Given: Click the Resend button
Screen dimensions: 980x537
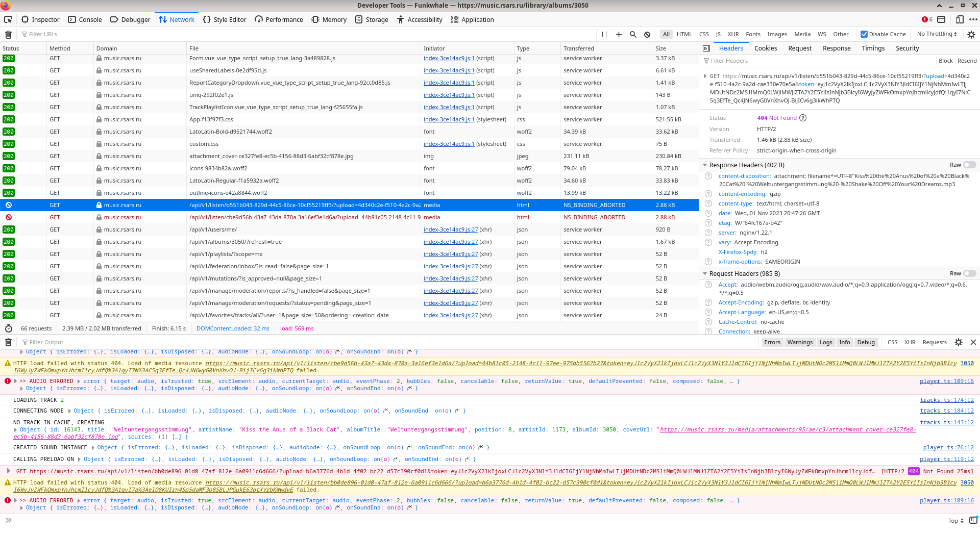Looking at the screenshot, I should (x=967, y=61).
